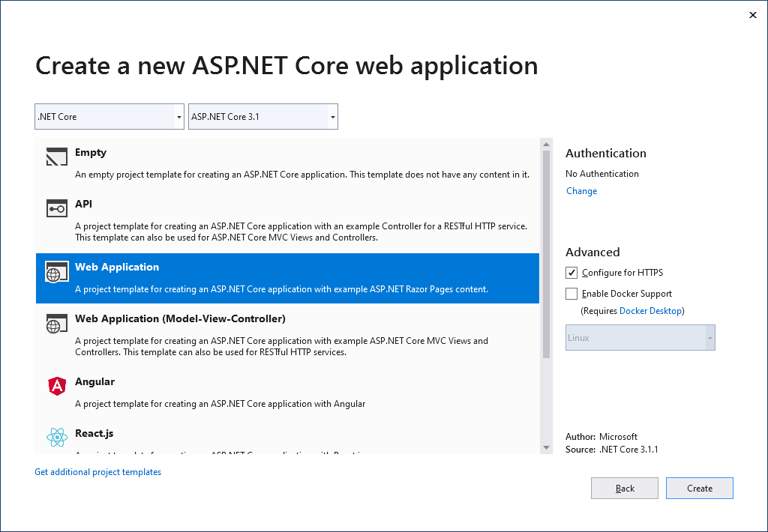Select Web Application (Model-View-Controller) title
This screenshot has width=768, height=532.
(x=180, y=318)
